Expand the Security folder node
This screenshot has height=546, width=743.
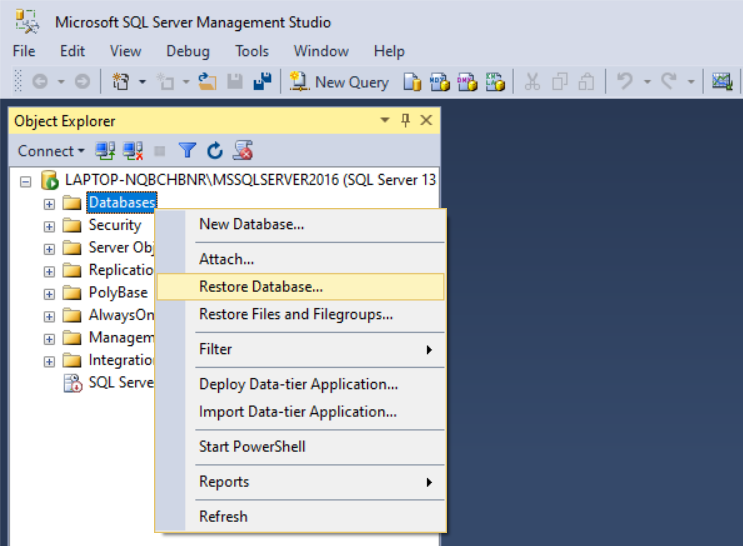49,227
